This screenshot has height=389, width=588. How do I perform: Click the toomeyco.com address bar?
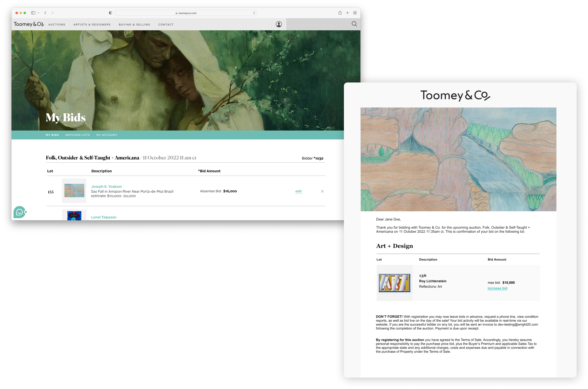186,13
